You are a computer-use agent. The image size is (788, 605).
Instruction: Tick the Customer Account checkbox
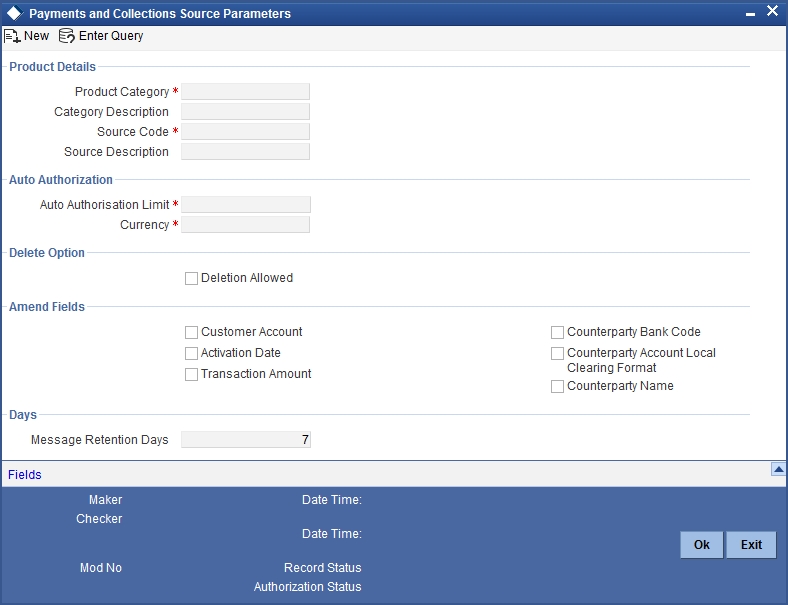click(191, 332)
